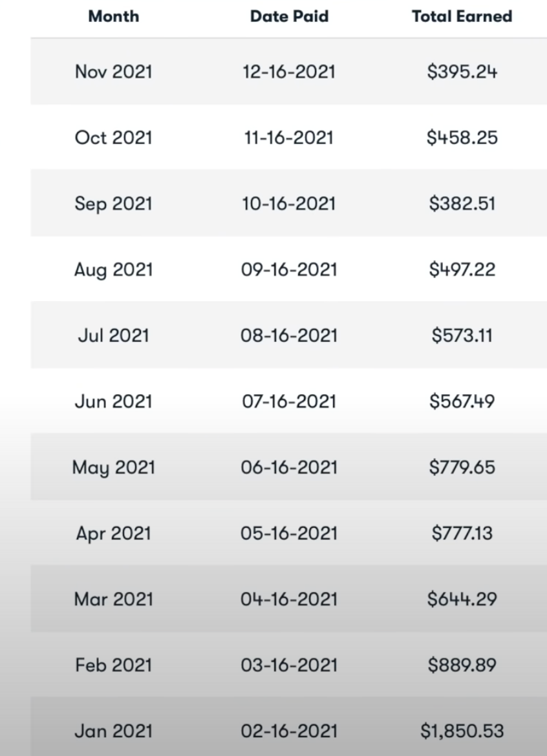Click the $395.24 earnings amount
This screenshot has height=756, width=547.
pos(462,71)
